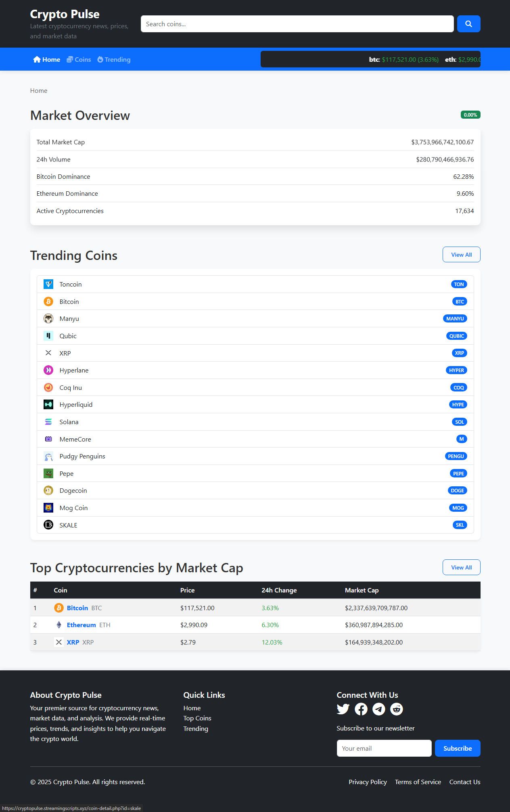The width and height of the screenshot is (510, 812).
Task: Go to the Coins nav tab
Action: coord(79,60)
